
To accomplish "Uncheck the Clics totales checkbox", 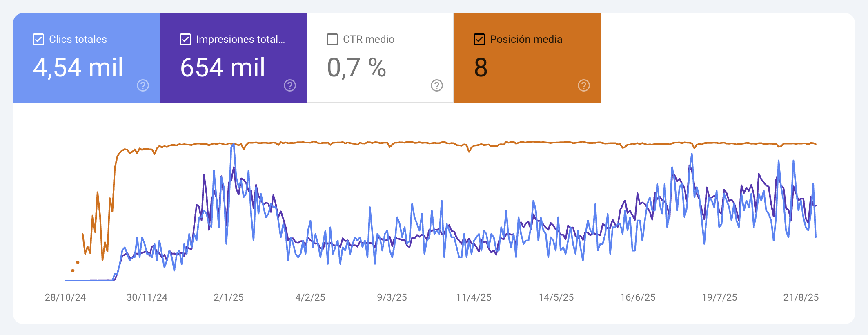I will tap(38, 39).
